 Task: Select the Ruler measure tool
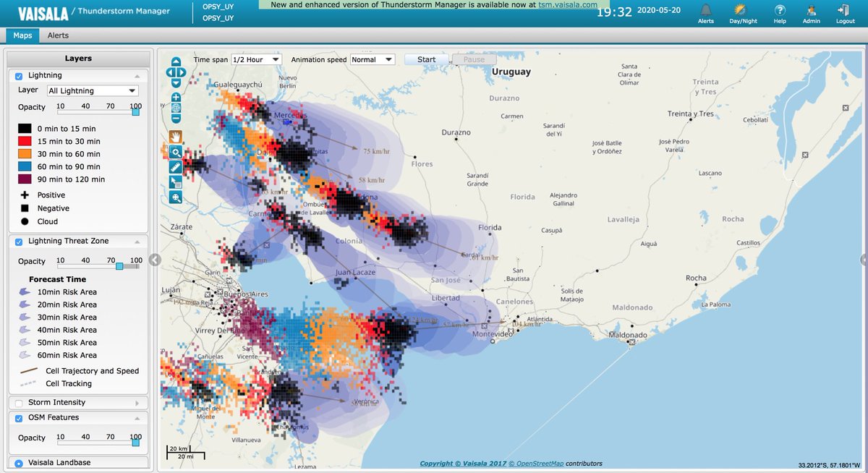coord(175,167)
